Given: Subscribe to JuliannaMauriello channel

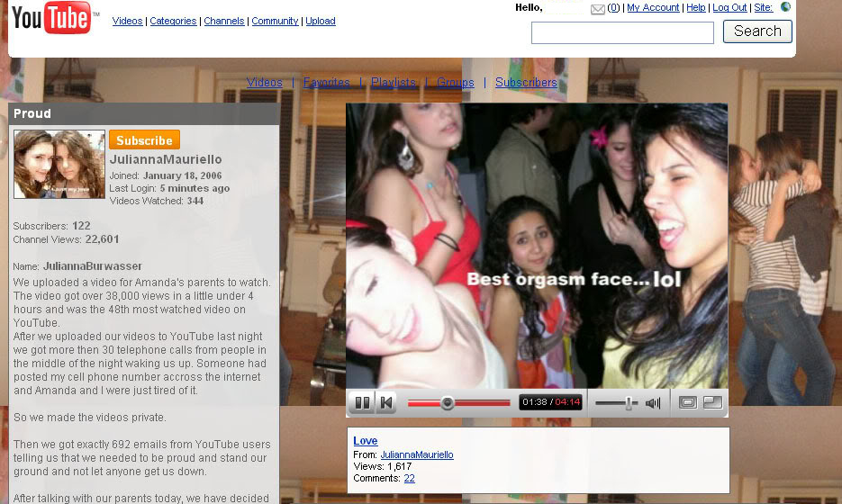Looking at the screenshot, I should coord(144,140).
